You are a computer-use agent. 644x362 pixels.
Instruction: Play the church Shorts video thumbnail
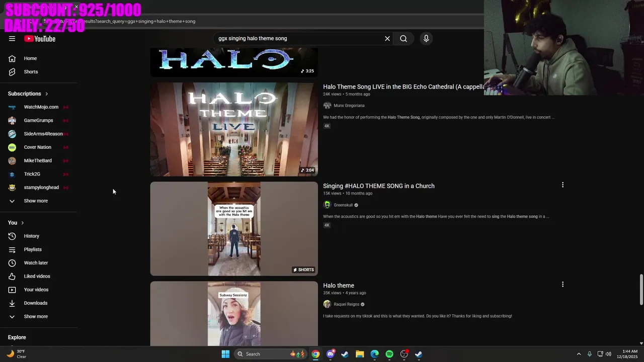tap(234, 229)
